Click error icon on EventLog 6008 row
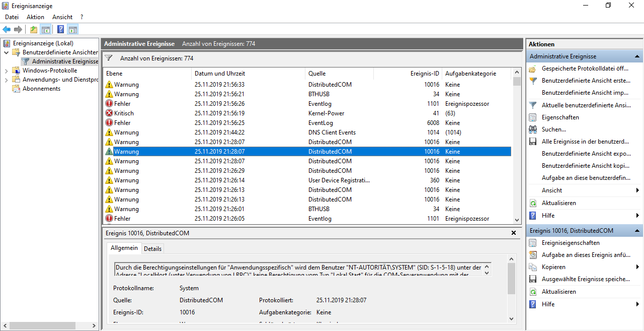Image resolution: width=644 pixels, height=331 pixels. pyautogui.click(x=109, y=123)
